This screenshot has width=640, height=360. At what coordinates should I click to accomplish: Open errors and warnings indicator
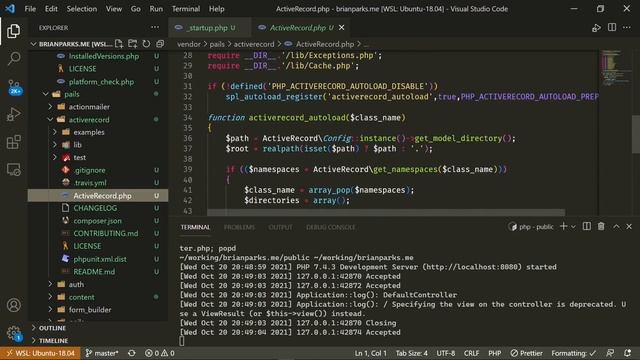(160, 353)
